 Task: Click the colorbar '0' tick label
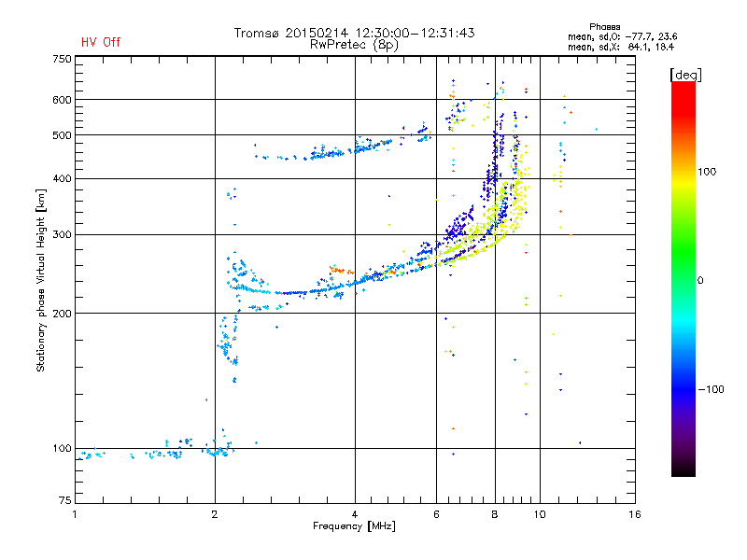coord(700,280)
